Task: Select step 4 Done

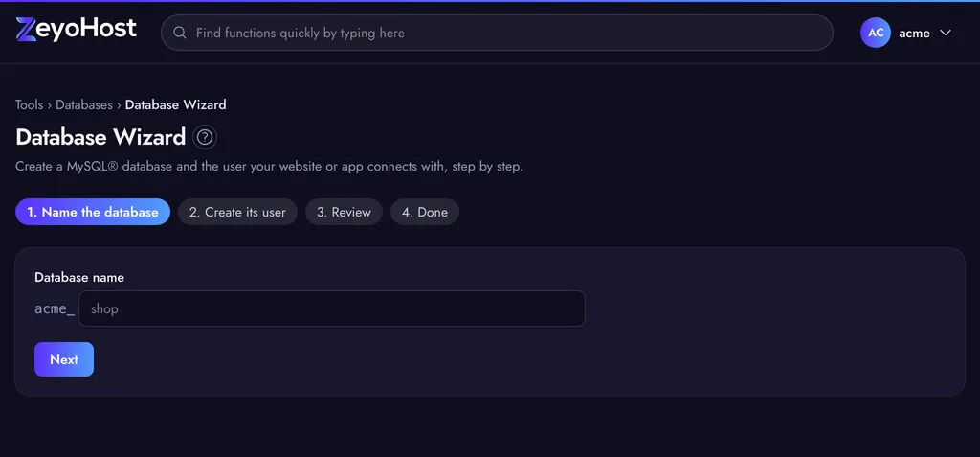Action: click(x=425, y=213)
